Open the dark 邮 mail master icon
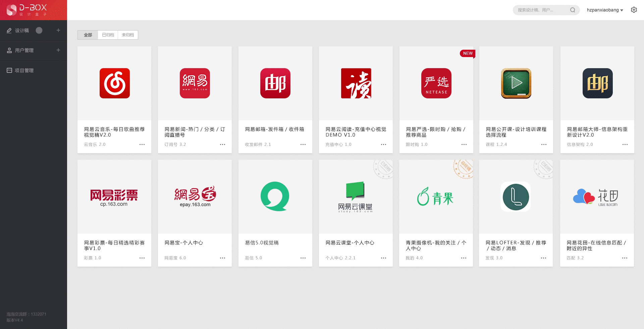 coord(598,83)
